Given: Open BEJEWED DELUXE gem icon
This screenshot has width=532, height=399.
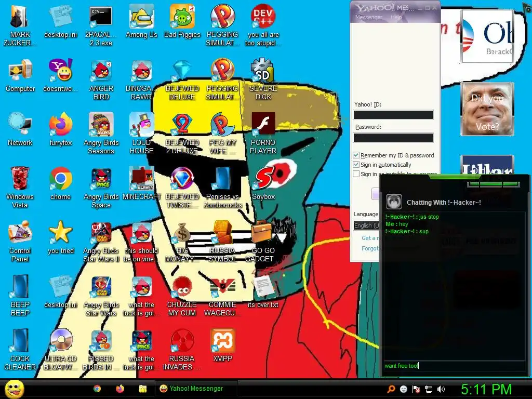Looking at the screenshot, I should [182, 79].
